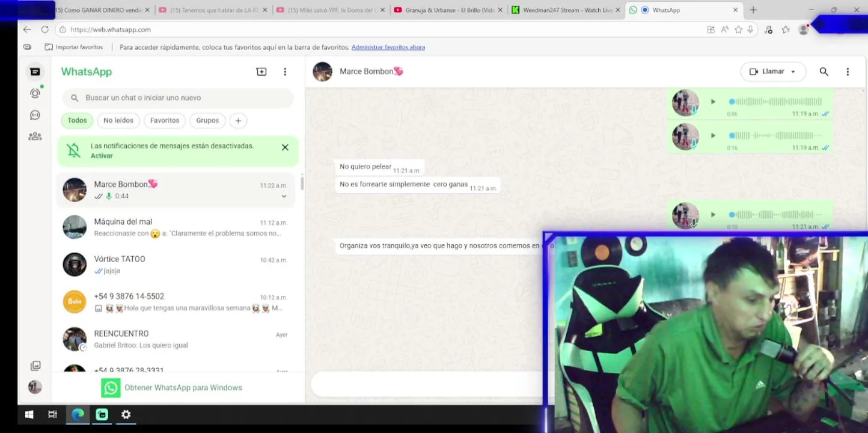This screenshot has width=868, height=433.
Task: Start a new chat with plus icon
Action: [x=261, y=72]
